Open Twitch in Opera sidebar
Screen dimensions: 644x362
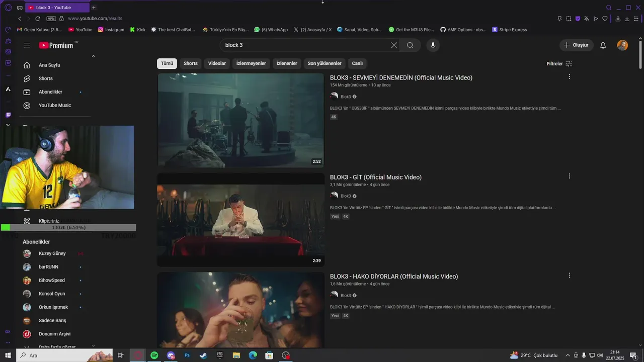(x=8, y=115)
